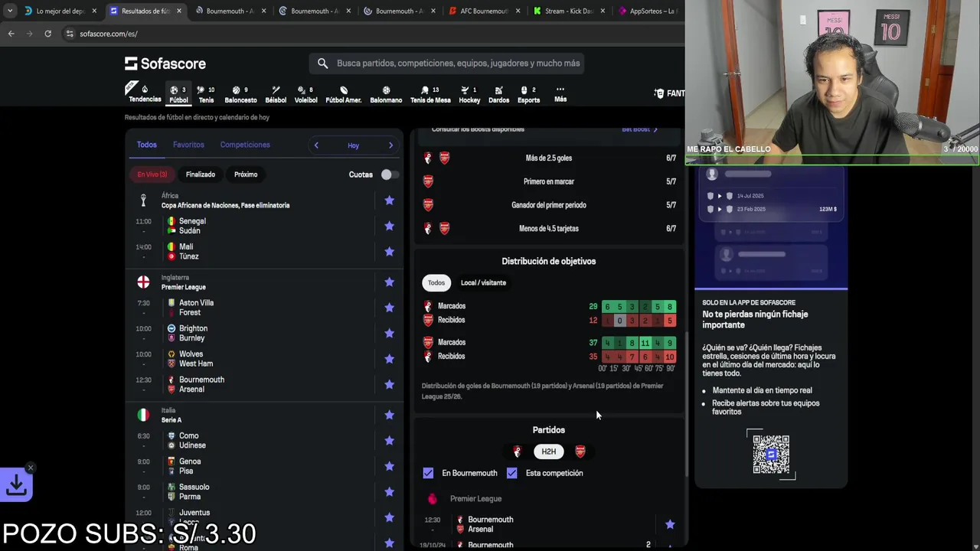This screenshot has height=551, width=980.
Task: Open the Balonmano category
Action: pos(386,94)
